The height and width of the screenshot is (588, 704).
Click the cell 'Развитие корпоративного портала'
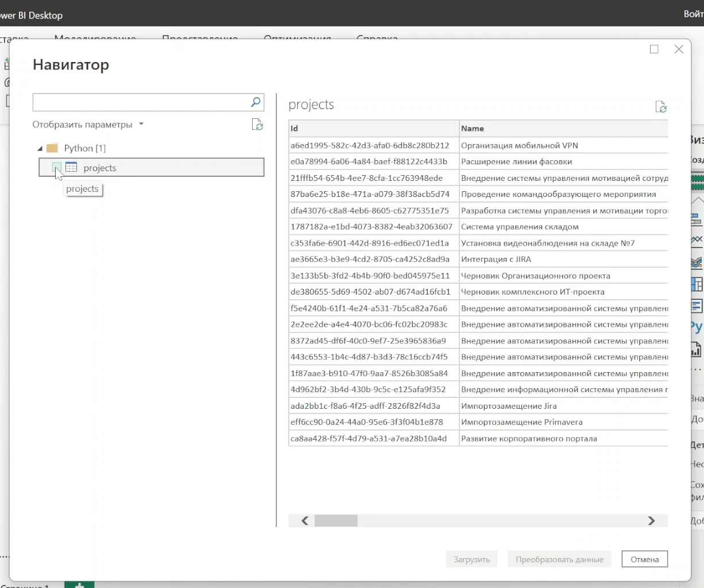(x=564, y=439)
